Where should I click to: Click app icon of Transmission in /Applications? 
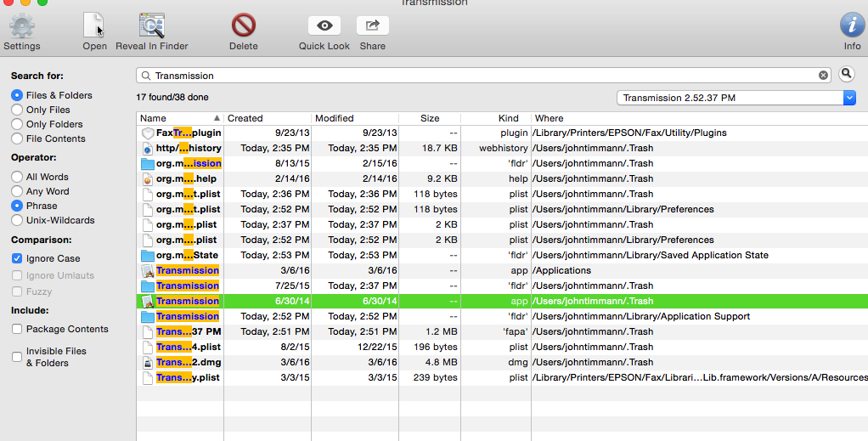pyautogui.click(x=147, y=271)
